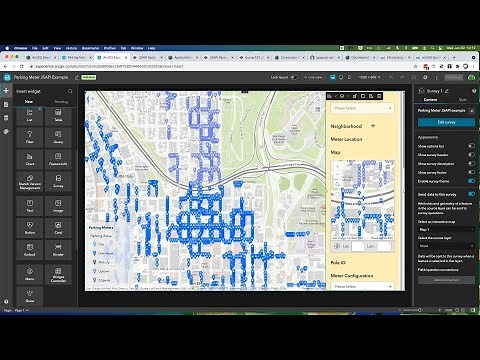Select the Survey widget
This screenshot has height=360, width=480.
point(58,182)
